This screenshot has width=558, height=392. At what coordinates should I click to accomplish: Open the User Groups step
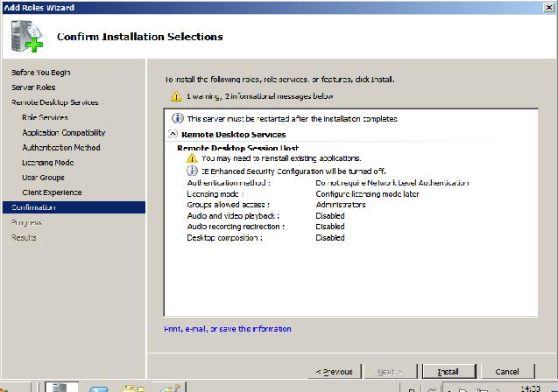43,178
